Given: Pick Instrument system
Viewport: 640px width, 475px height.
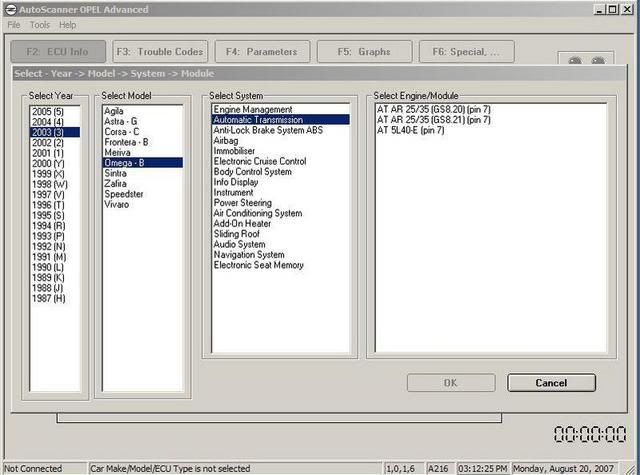Looking at the screenshot, I should pyautogui.click(x=280, y=192).
